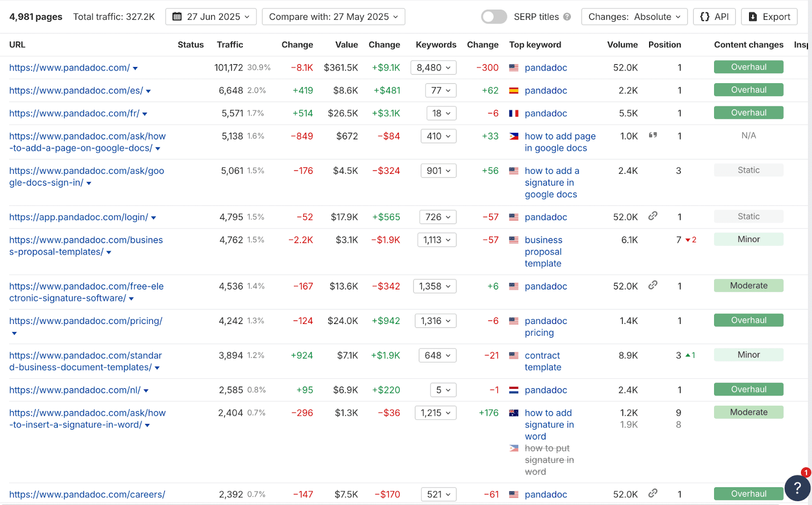Click the Netherlands flag icon in /nl/ row
812x505 pixels.
pyautogui.click(x=514, y=390)
